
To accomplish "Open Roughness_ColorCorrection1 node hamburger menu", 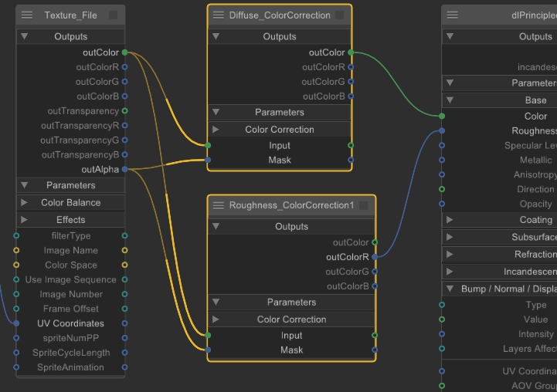I will pyautogui.click(x=219, y=205).
